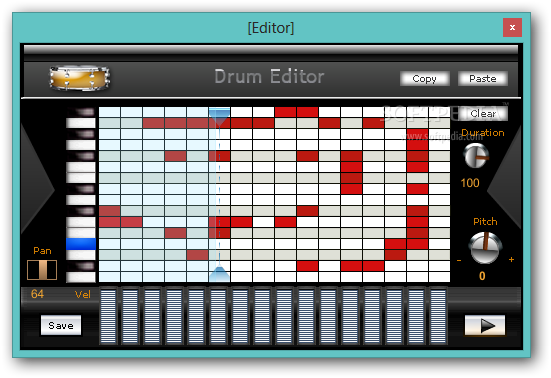Click the pitch value 0
Image resolution: width=551 pixels, height=378 pixels.
482,276
